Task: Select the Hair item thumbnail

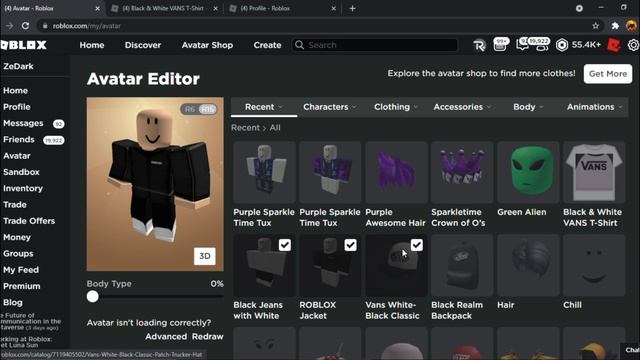Action: [x=528, y=265]
